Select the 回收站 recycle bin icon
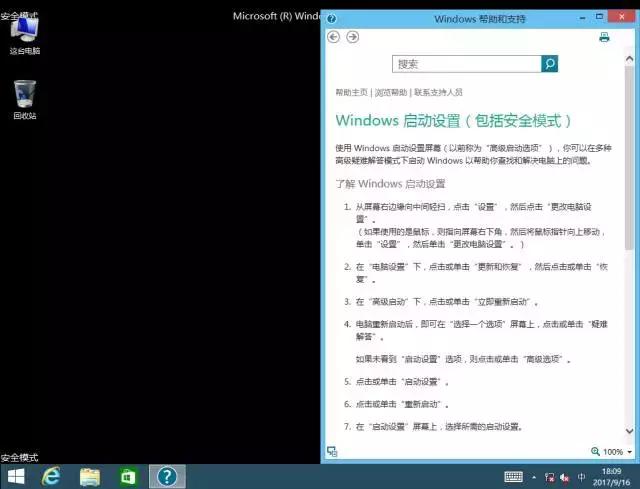Screen dimensions: 640x489 click(x=24, y=100)
